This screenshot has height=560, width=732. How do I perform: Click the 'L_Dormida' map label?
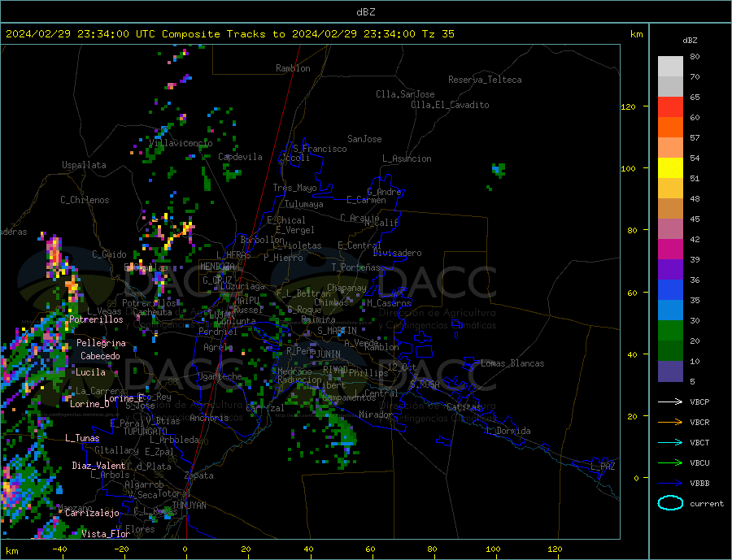coord(509,431)
